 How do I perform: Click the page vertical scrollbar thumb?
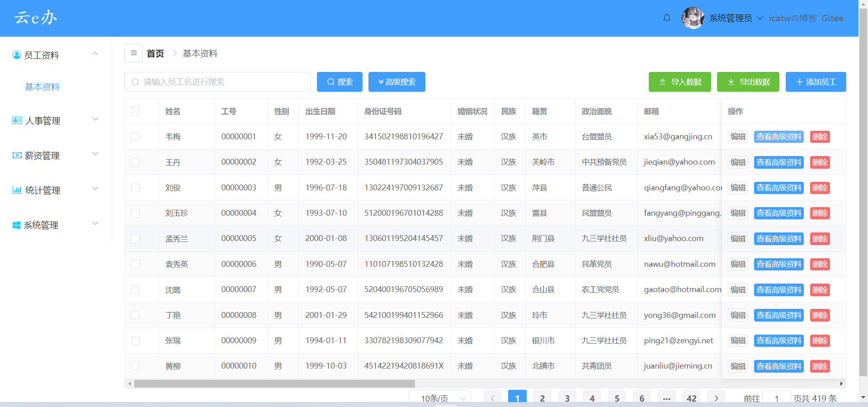click(x=863, y=192)
